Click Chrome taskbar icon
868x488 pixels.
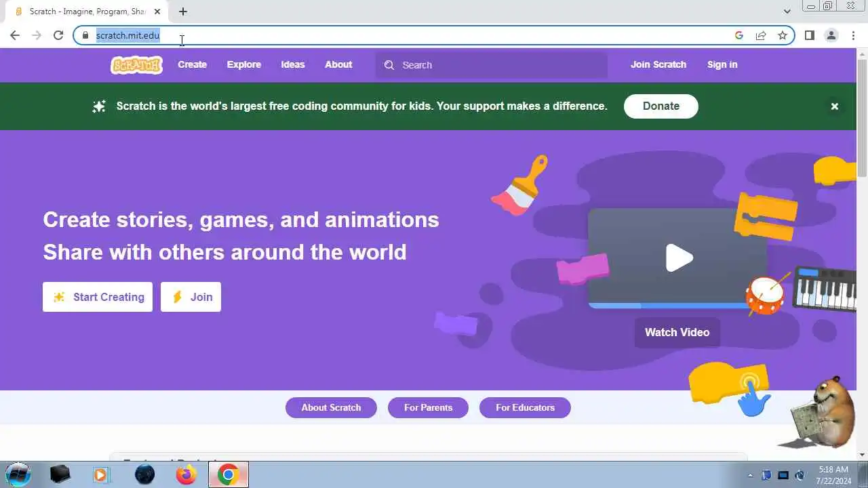point(228,474)
